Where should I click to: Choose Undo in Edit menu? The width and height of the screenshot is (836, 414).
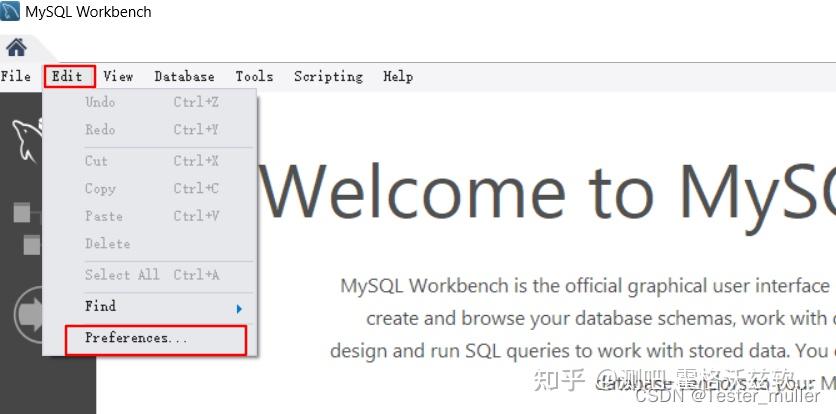(150, 102)
